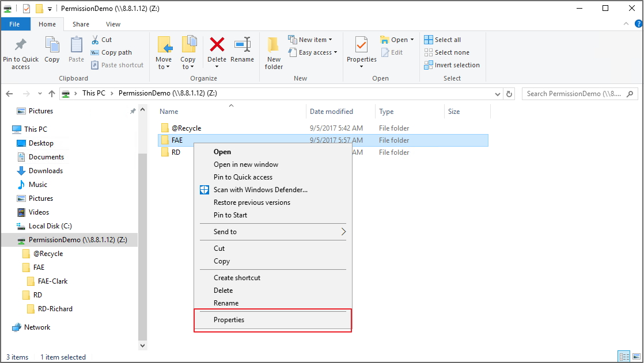Choose Copy from the context menu

pos(222,261)
